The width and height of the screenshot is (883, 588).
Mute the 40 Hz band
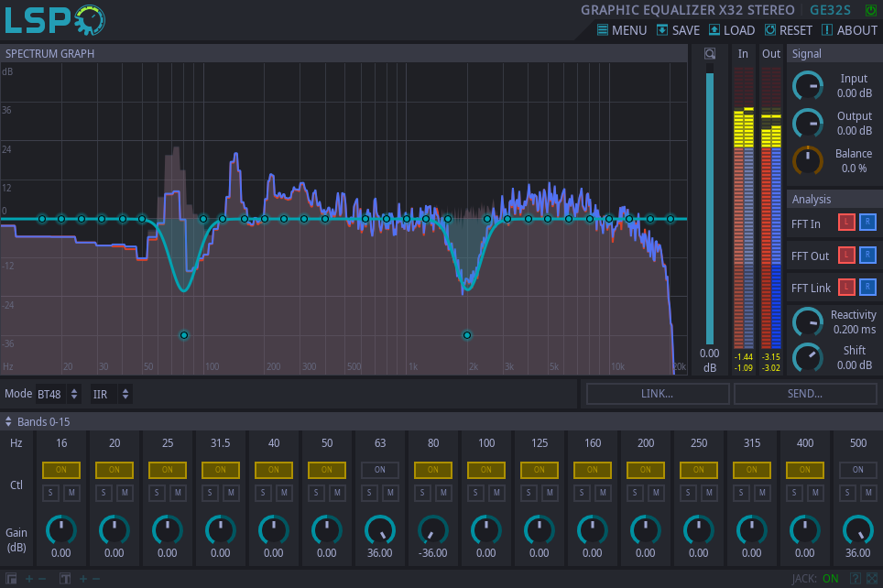pos(284,493)
